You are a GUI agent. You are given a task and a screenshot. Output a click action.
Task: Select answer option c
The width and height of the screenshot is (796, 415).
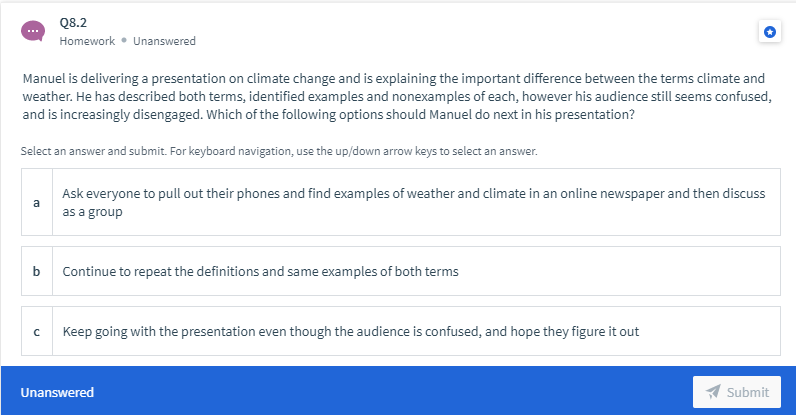[401, 331]
